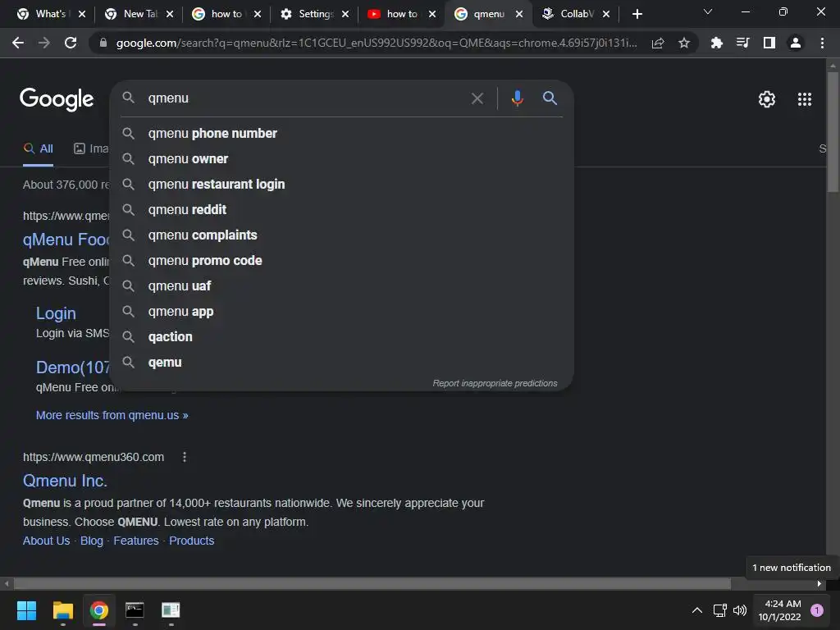Image resolution: width=840 pixels, height=630 pixels.
Task: Open Features link under Qmenu Inc.
Action: coord(136,541)
